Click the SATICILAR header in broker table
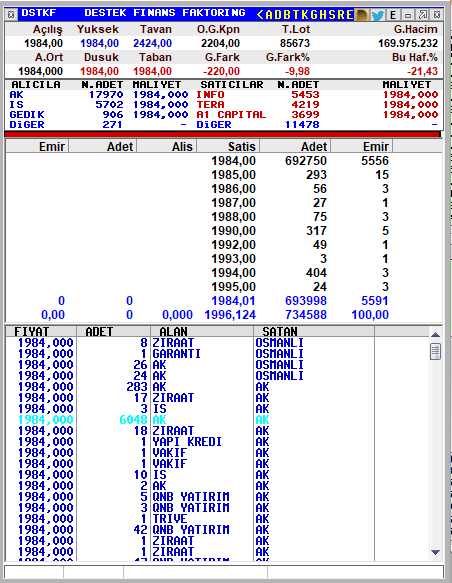Image resolution: width=452 pixels, height=583 pixels. (x=232, y=85)
